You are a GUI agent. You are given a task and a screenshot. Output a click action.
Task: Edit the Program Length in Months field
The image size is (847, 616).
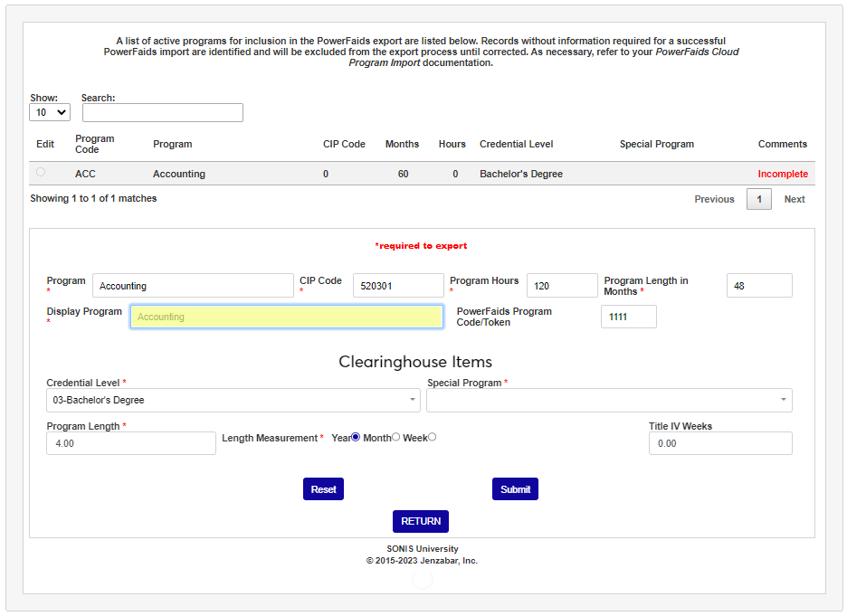pyautogui.click(x=759, y=286)
